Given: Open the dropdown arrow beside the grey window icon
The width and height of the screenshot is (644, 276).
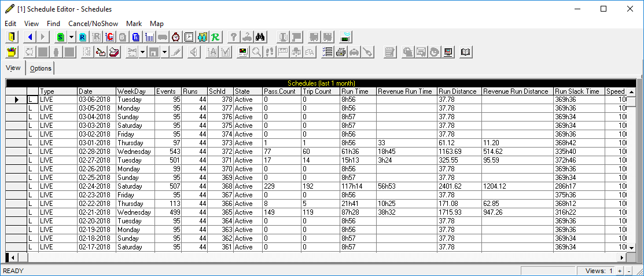Looking at the screenshot, I should point(164,52).
